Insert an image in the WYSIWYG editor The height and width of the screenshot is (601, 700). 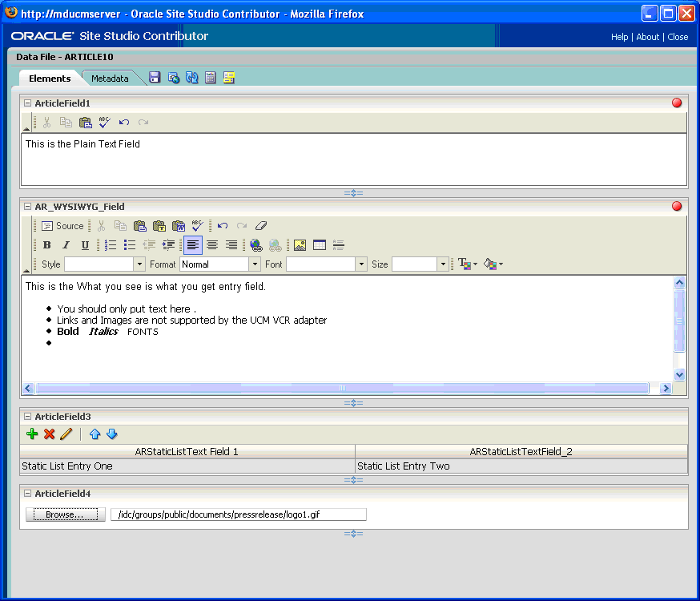click(300, 244)
